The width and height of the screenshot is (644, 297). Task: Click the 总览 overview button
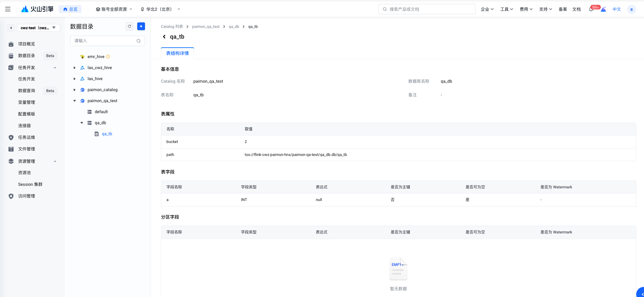[x=70, y=9]
